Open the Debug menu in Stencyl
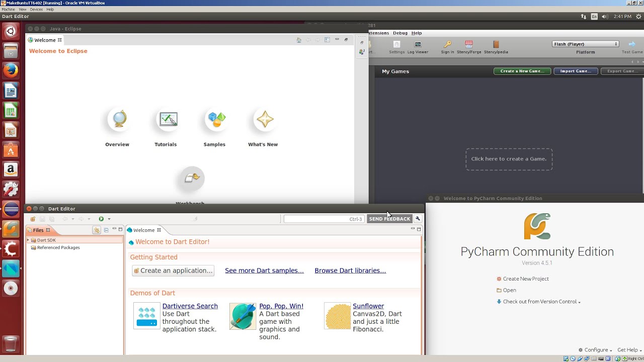The image size is (644, 362). coord(400,33)
